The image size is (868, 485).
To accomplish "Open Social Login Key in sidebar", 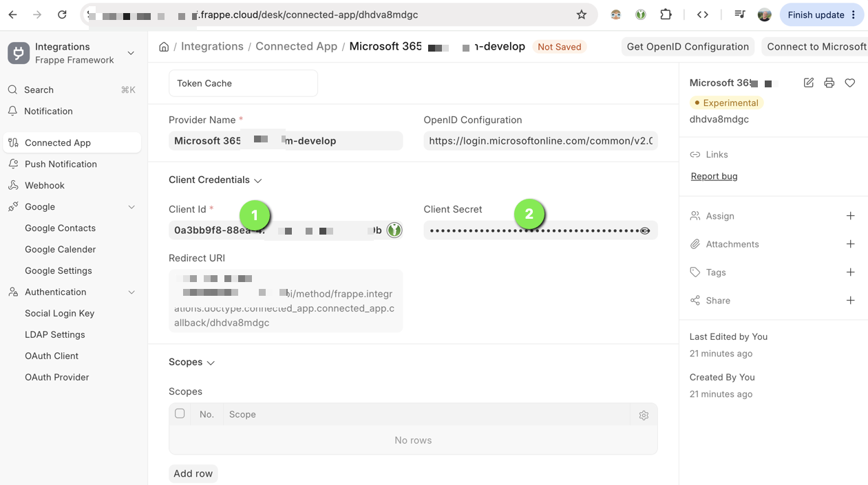I will click(x=59, y=314).
